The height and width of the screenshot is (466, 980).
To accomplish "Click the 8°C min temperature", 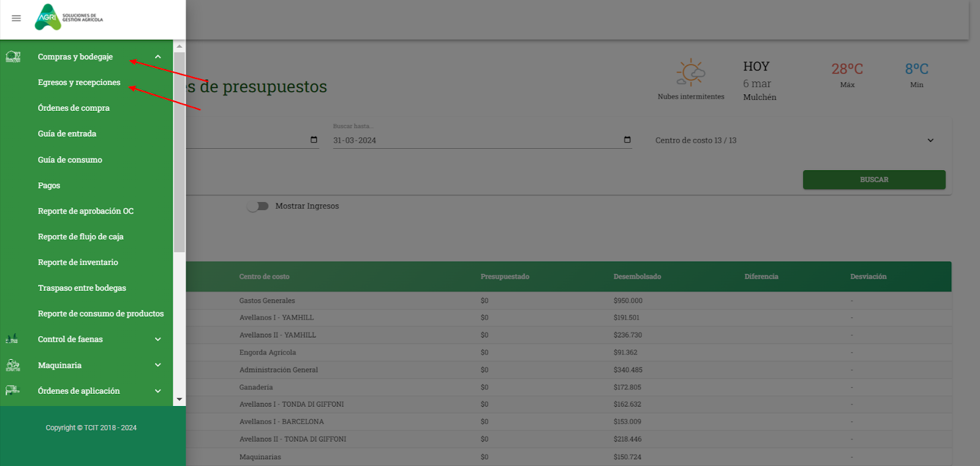I will coord(917,69).
